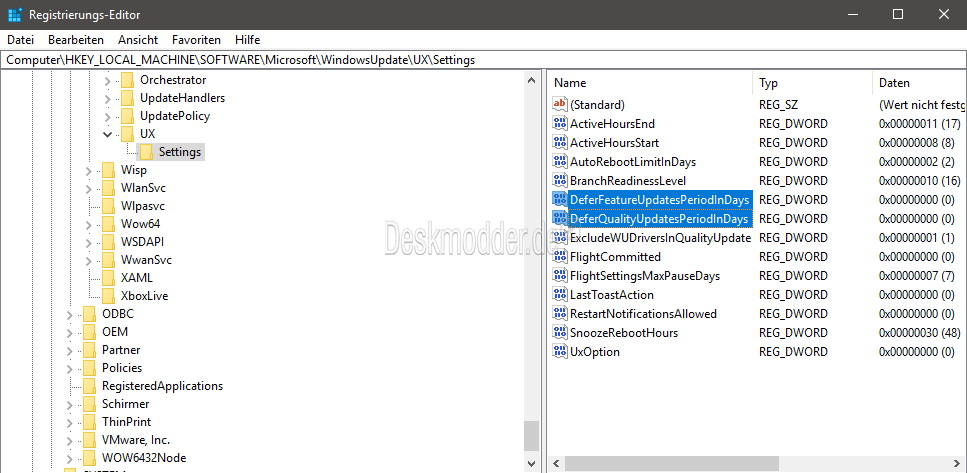Select the DeferQualityUpdatesPeriodInDays value

[x=659, y=219]
